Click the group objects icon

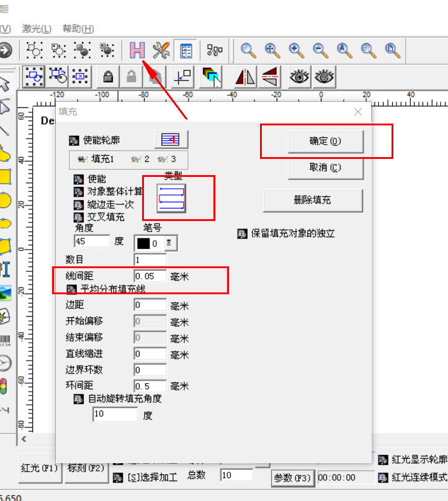pyautogui.click(x=83, y=50)
